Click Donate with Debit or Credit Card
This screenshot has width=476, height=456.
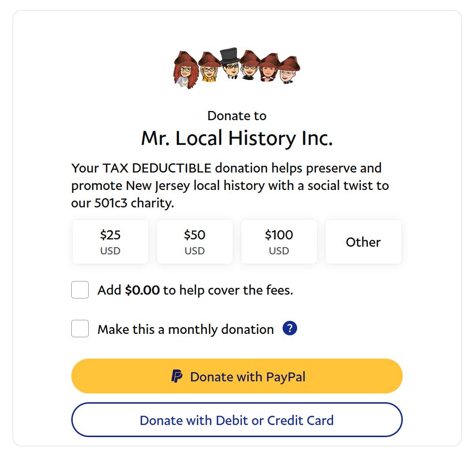click(237, 420)
